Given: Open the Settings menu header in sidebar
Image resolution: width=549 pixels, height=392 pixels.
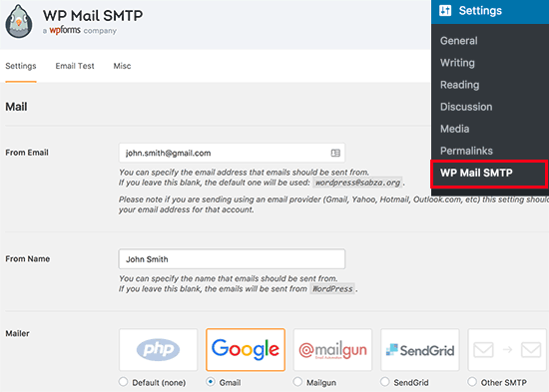Looking at the screenshot, I should point(490,11).
